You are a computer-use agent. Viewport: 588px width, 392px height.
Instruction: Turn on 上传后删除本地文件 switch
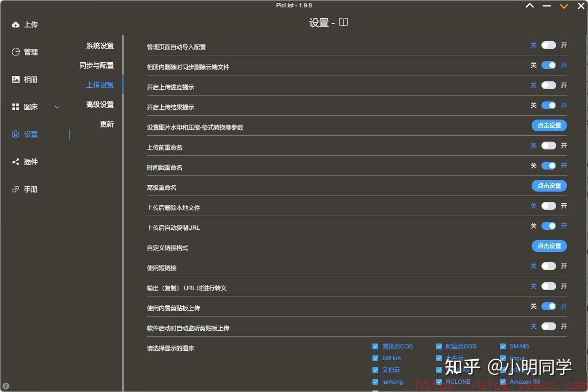[x=548, y=206]
